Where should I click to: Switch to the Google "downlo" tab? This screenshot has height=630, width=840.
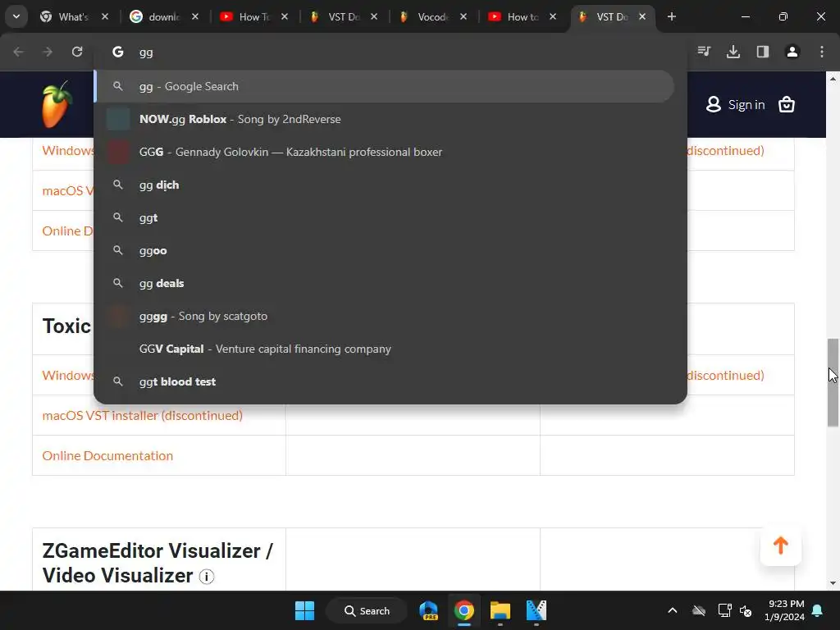click(163, 16)
